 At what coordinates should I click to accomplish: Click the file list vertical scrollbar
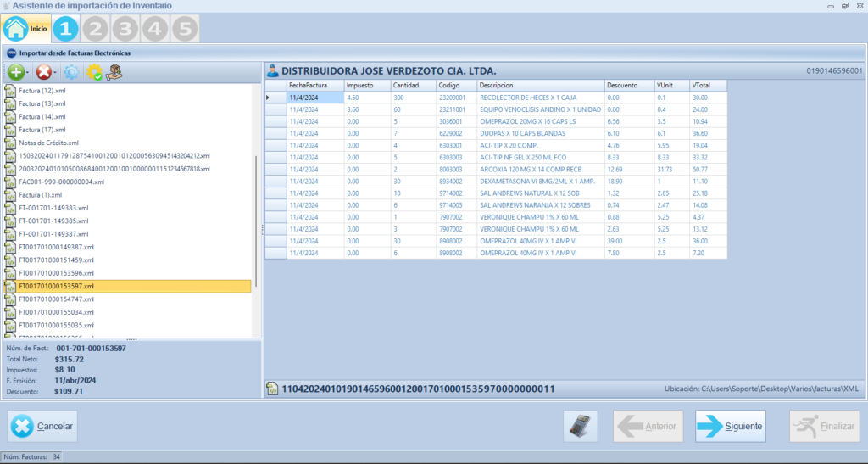click(256, 221)
